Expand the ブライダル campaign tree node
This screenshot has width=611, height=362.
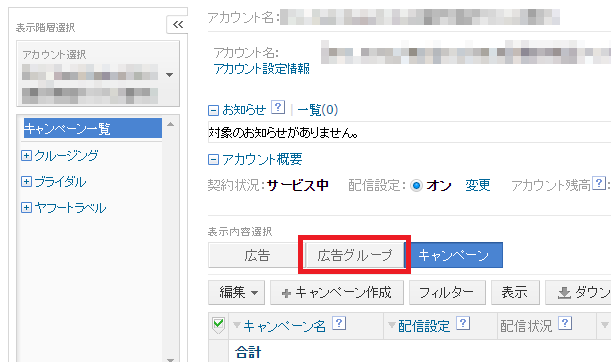pos(26,182)
